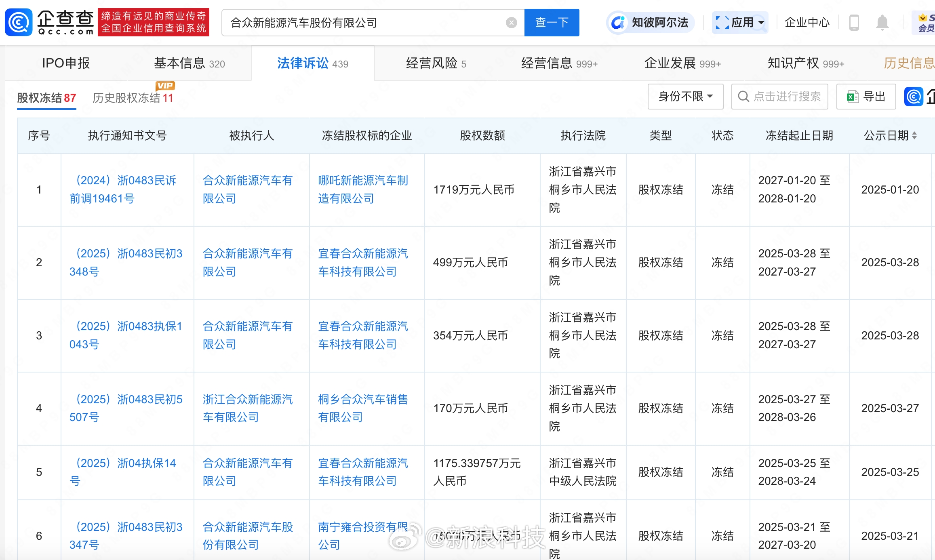Switch to the 经营风险 tab
The width and height of the screenshot is (935, 560).
pos(436,63)
